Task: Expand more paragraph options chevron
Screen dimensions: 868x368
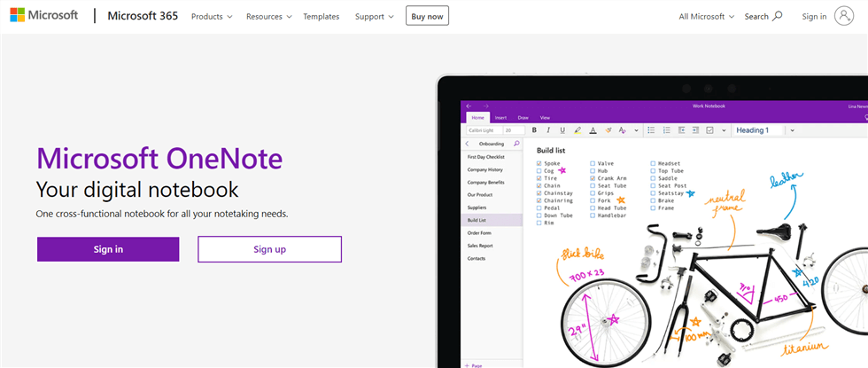Action: tap(724, 130)
